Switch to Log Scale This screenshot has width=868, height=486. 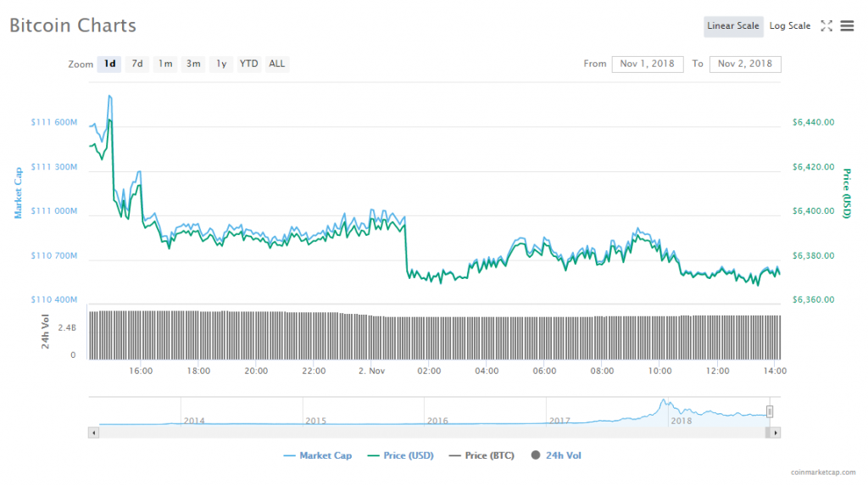pos(789,26)
